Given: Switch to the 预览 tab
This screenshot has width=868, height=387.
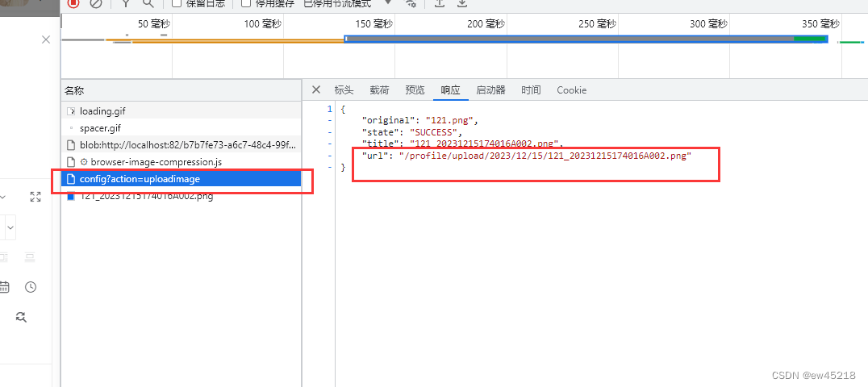Looking at the screenshot, I should point(415,90).
